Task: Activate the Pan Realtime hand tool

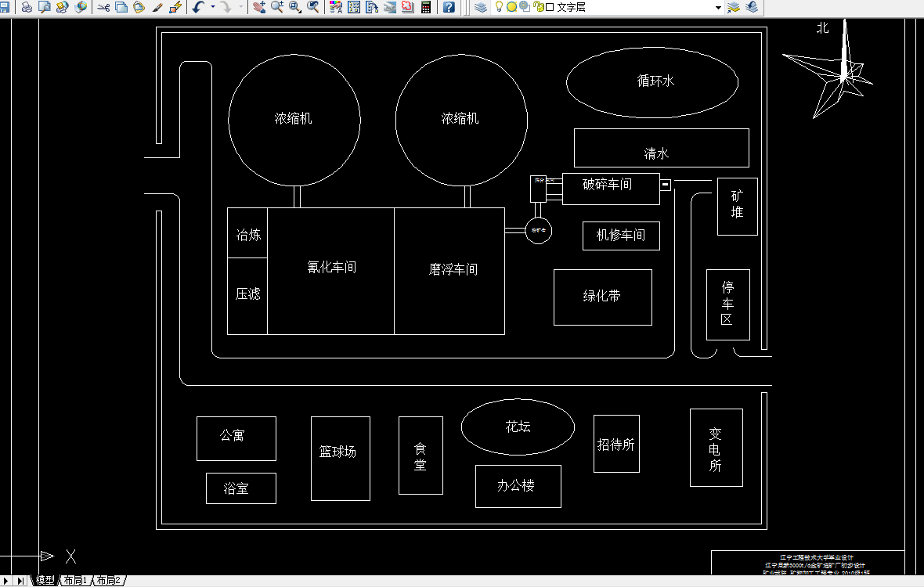Action: (x=259, y=8)
